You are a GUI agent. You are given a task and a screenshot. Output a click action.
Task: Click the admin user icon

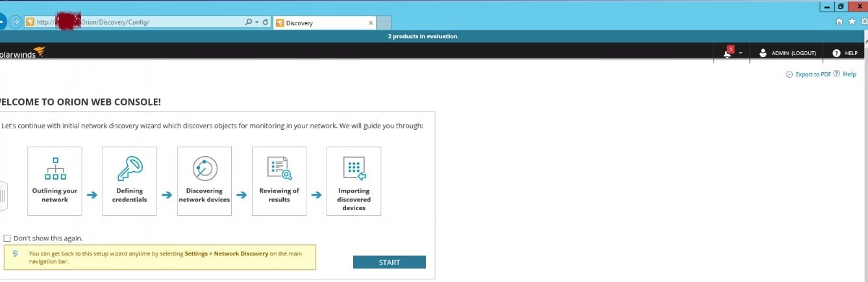pos(763,53)
